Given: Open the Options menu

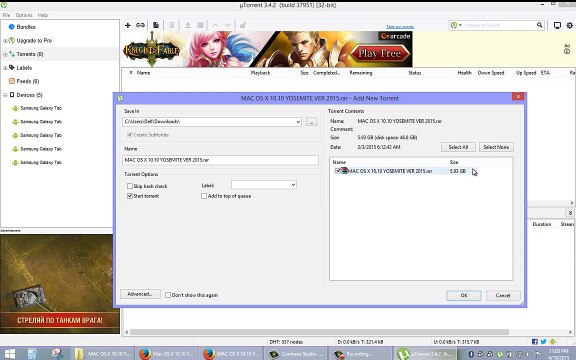Looking at the screenshot, I should (x=24, y=15).
